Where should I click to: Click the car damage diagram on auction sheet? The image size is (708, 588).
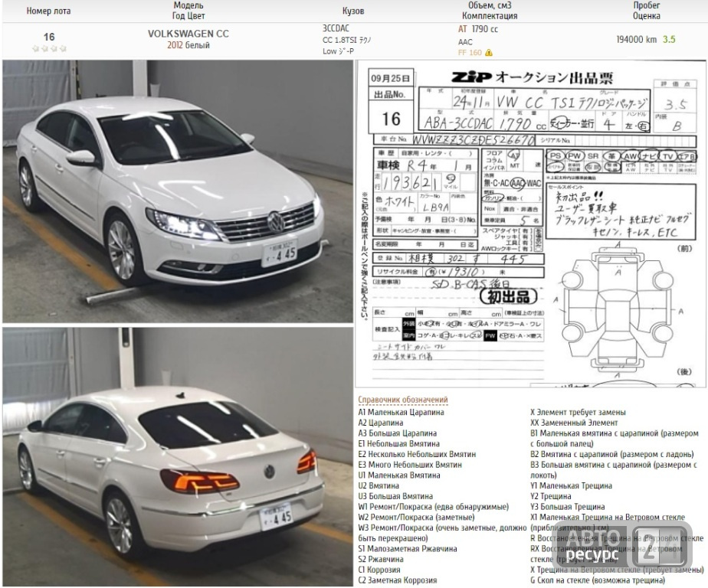[618, 311]
